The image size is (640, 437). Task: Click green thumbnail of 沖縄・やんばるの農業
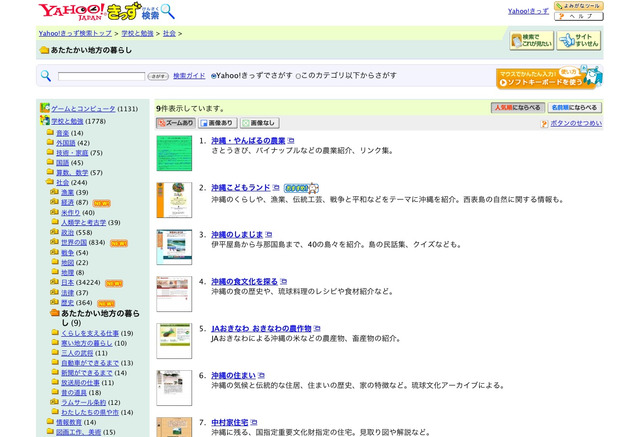[x=174, y=153]
